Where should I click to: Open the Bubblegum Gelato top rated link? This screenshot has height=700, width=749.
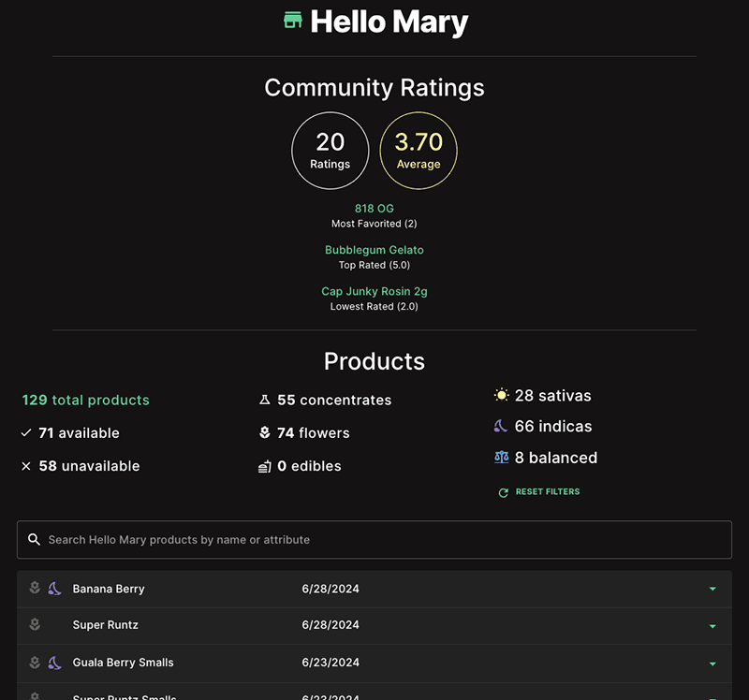374,250
